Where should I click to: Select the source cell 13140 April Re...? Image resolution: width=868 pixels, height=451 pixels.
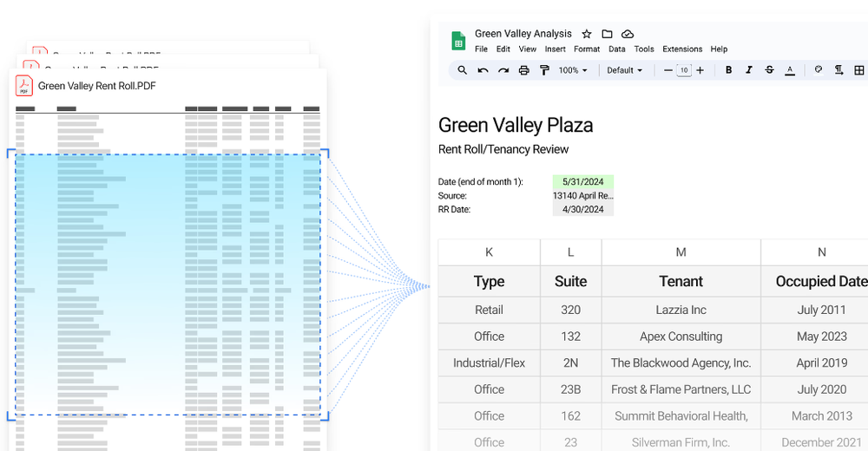coord(583,195)
